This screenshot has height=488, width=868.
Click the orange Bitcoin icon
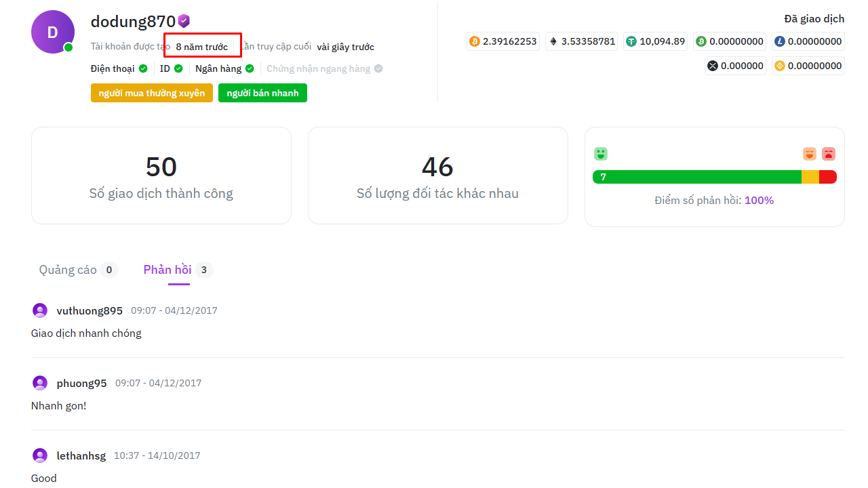pyautogui.click(x=475, y=41)
